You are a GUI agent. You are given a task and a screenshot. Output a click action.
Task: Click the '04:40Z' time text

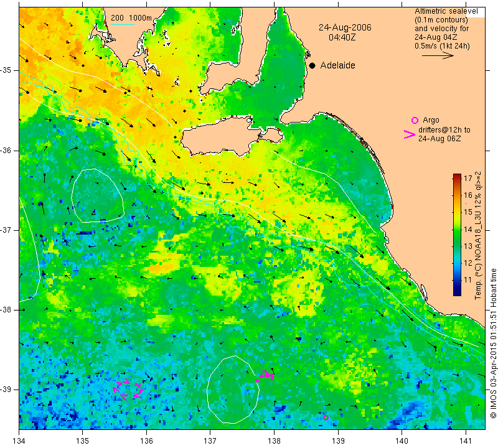click(342, 37)
